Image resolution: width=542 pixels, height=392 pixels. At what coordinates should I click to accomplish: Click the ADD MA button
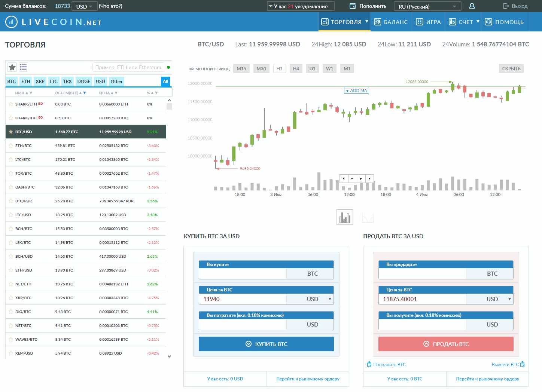pyautogui.click(x=356, y=91)
